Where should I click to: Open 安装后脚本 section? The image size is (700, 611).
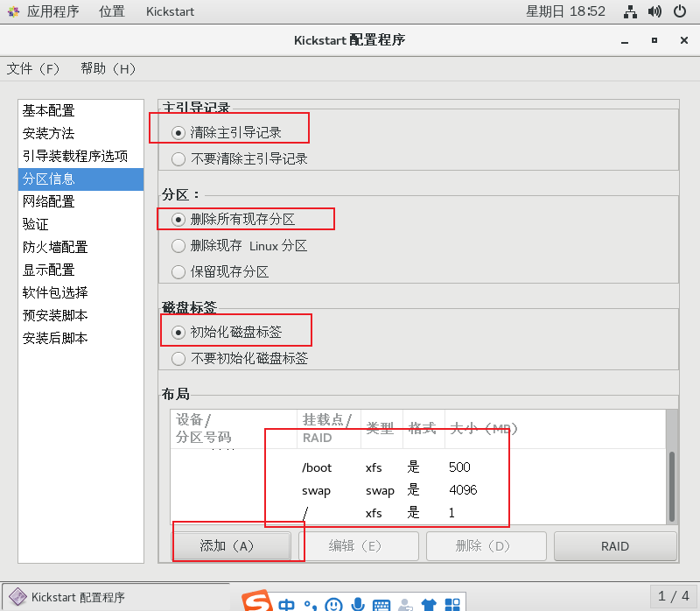80,339
